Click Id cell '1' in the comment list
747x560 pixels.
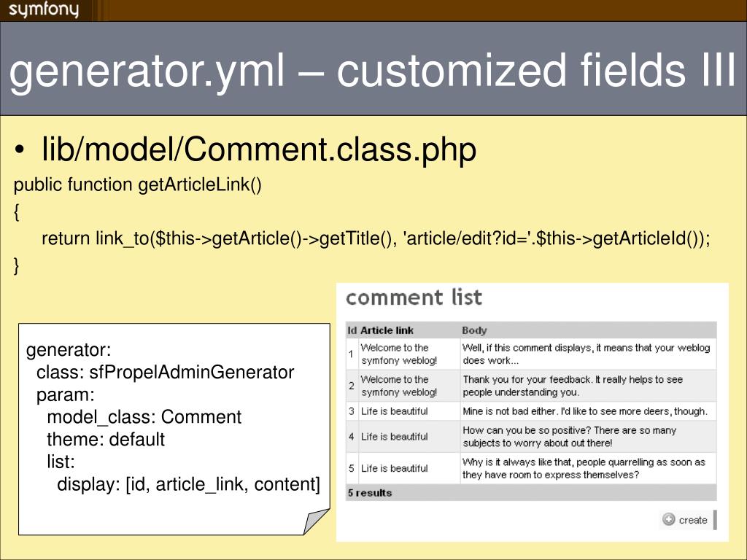pos(351,354)
